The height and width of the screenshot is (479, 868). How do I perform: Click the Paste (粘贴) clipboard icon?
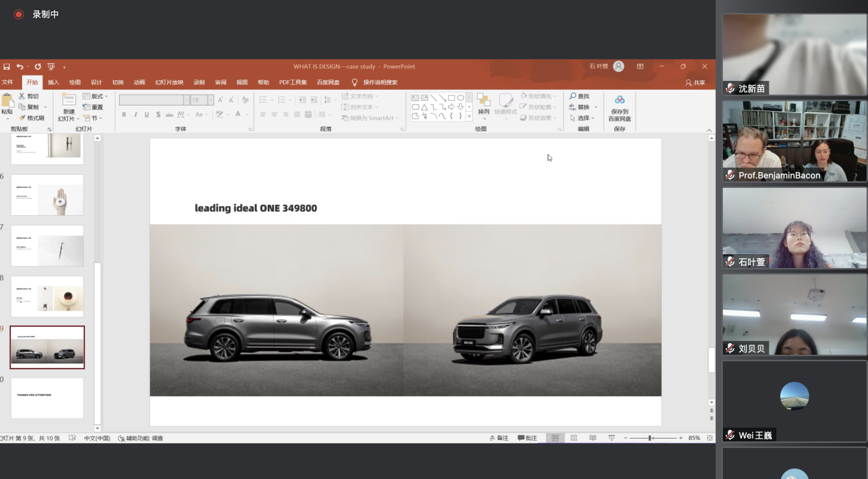7,101
